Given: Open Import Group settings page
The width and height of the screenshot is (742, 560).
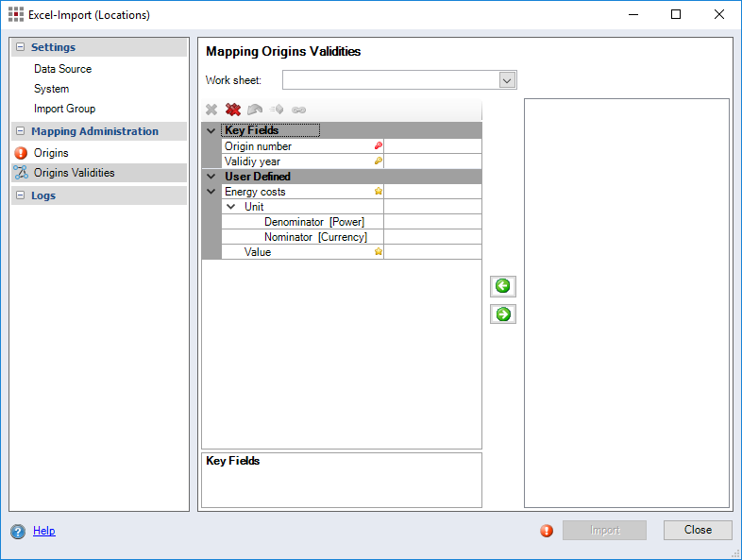Looking at the screenshot, I should click(x=64, y=109).
